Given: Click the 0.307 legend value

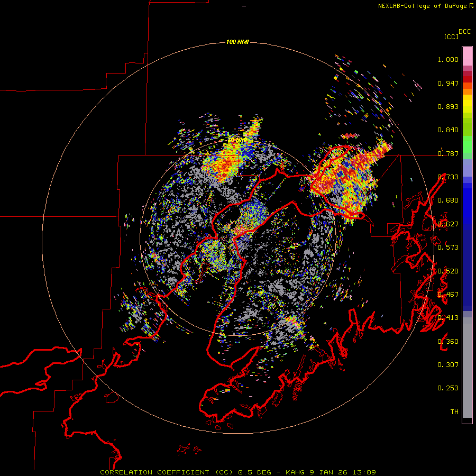Looking at the screenshot, I should (448, 365).
